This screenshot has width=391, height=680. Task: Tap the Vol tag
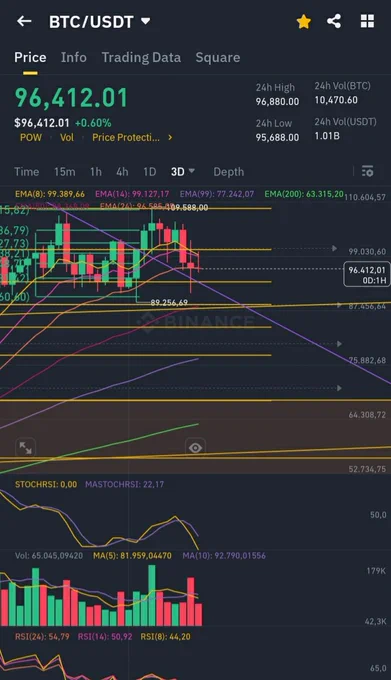(x=67, y=137)
